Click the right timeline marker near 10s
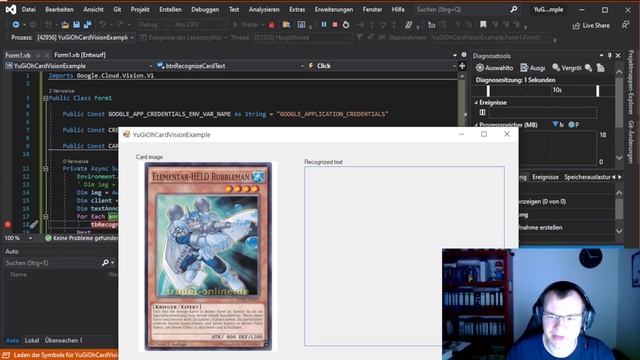 pos(598,91)
